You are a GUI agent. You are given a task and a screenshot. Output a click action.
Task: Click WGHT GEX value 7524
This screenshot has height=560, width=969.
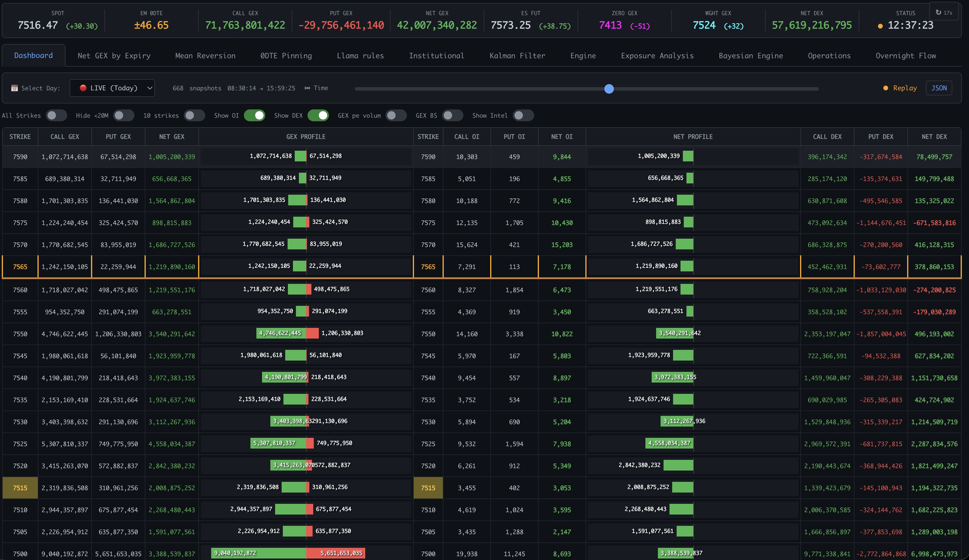(x=704, y=25)
